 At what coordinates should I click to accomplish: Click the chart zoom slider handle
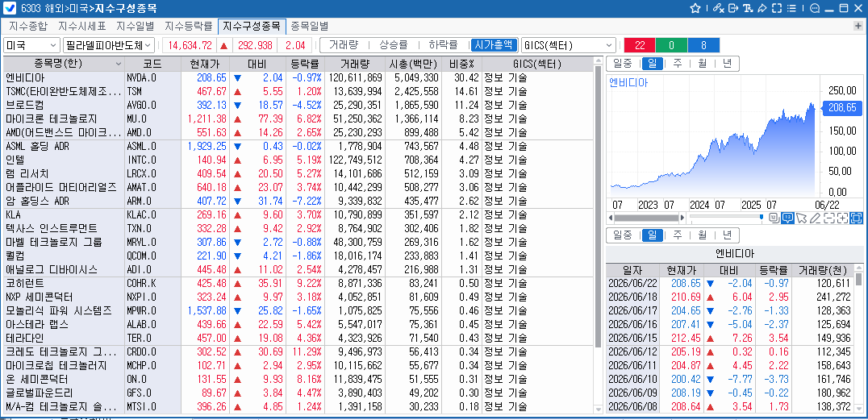(x=762, y=218)
